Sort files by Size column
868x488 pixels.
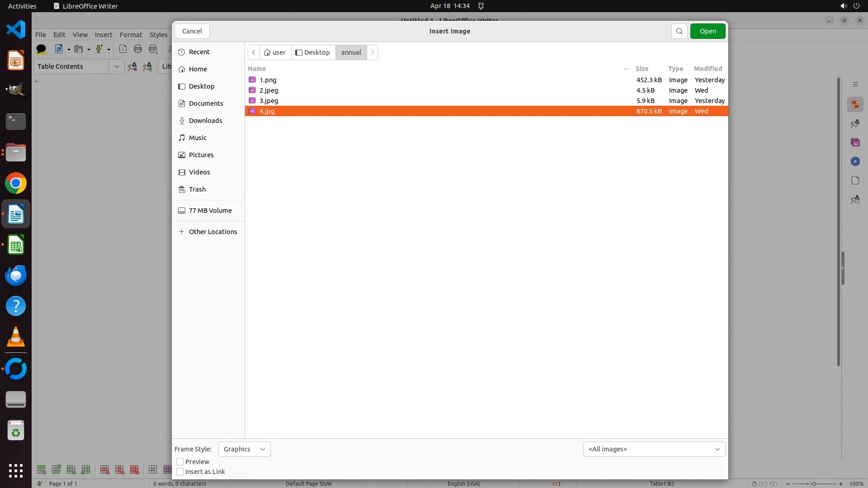pyautogui.click(x=642, y=69)
